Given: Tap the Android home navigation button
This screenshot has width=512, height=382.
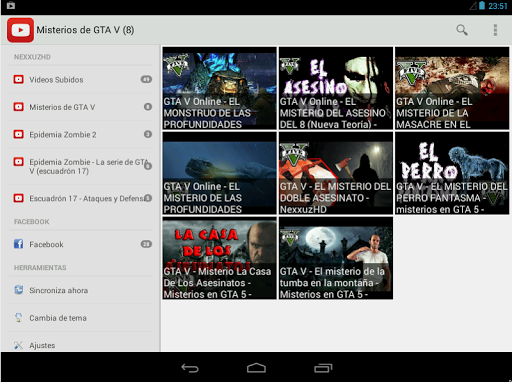Looking at the screenshot, I should coord(256,368).
